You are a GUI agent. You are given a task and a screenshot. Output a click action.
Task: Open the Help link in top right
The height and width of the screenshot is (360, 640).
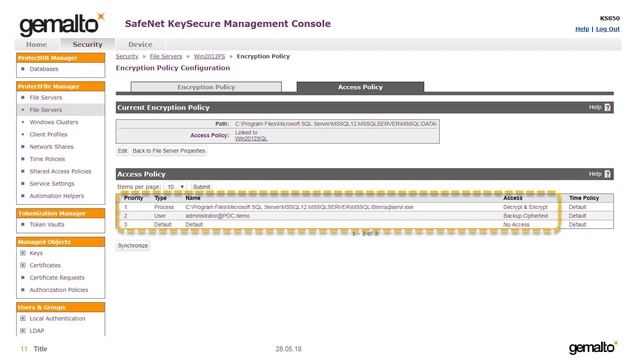pos(582,29)
